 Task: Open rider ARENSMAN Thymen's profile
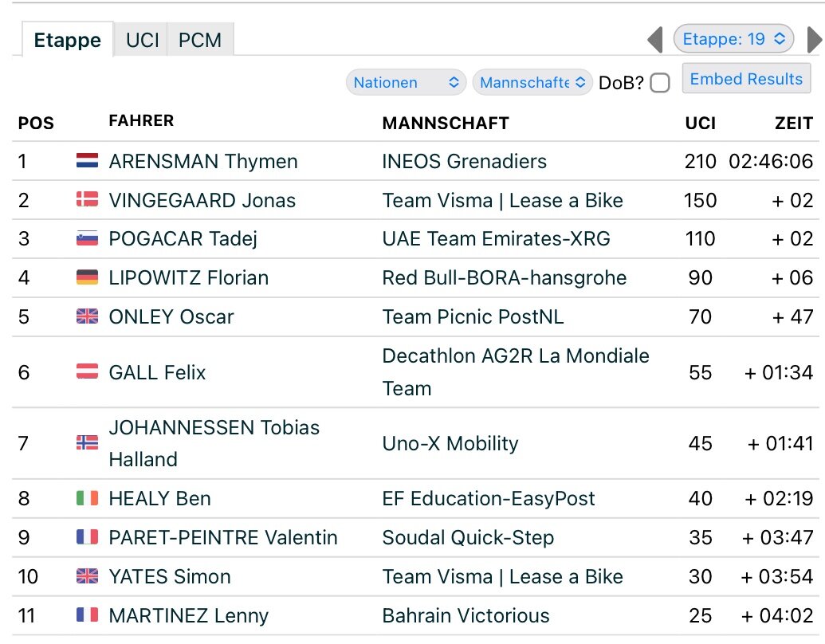(x=203, y=161)
